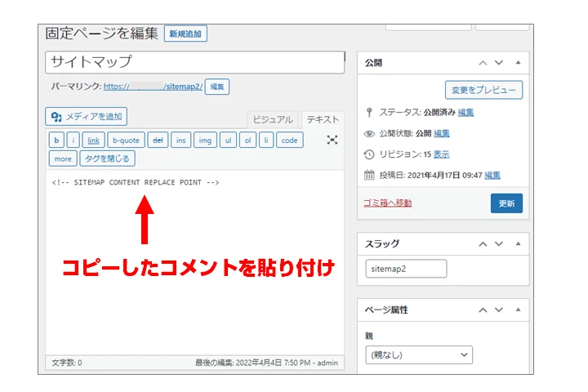This screenshot has height=392, width=588.
Task: Click the img quicktag button
Action: (x=205, y=140)
